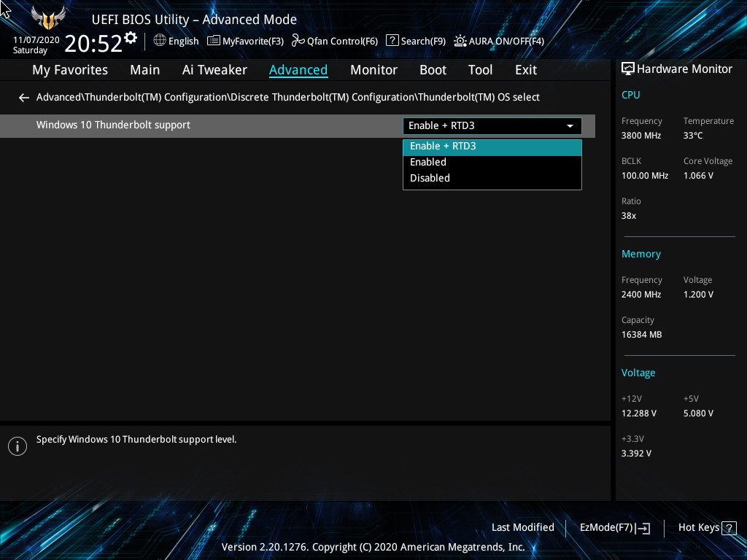Screen dimensions: 747x560
Task: Go to the Monitor tab
Action: (373, 70)
